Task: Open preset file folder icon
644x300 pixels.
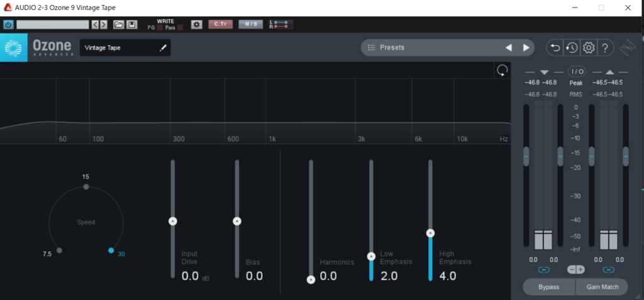Action: point(119,25)
